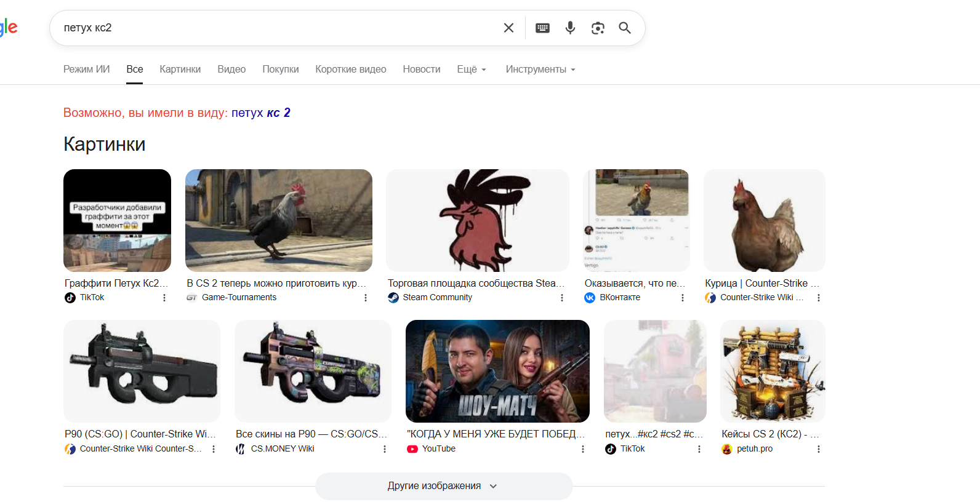Start voice search with the microphone icon
This screenshot has height=502, width=980.
(x=570, y=28)
